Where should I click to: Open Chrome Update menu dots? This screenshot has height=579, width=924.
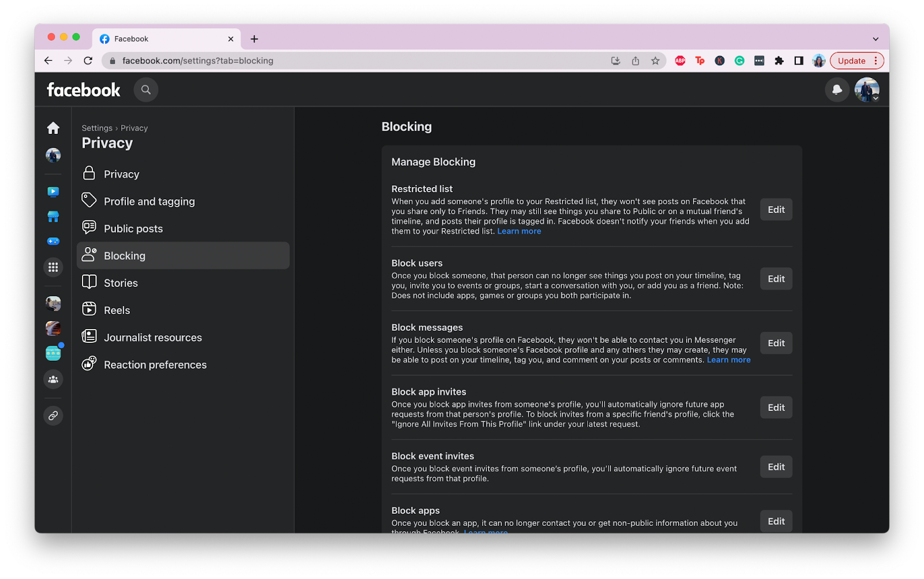876,61
